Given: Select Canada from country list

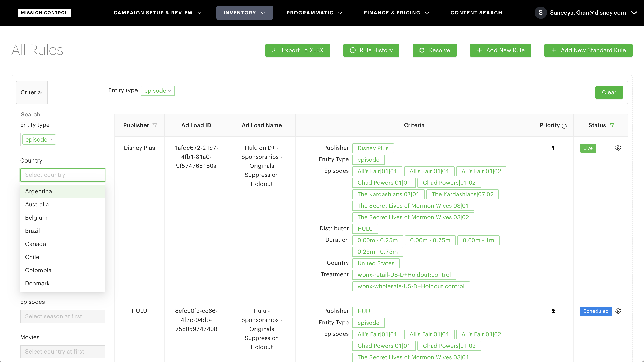Looking at the screenshot, I should (63, 244).
